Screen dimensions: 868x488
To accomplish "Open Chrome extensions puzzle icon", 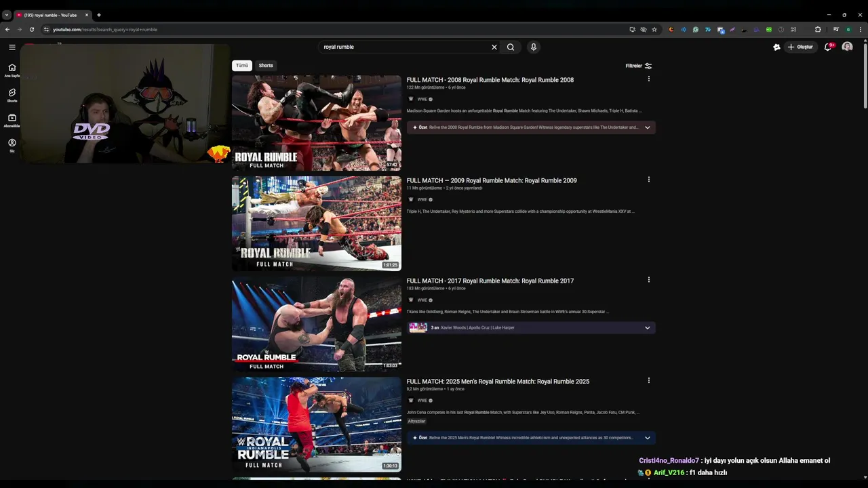I will [x=818, y=29].
